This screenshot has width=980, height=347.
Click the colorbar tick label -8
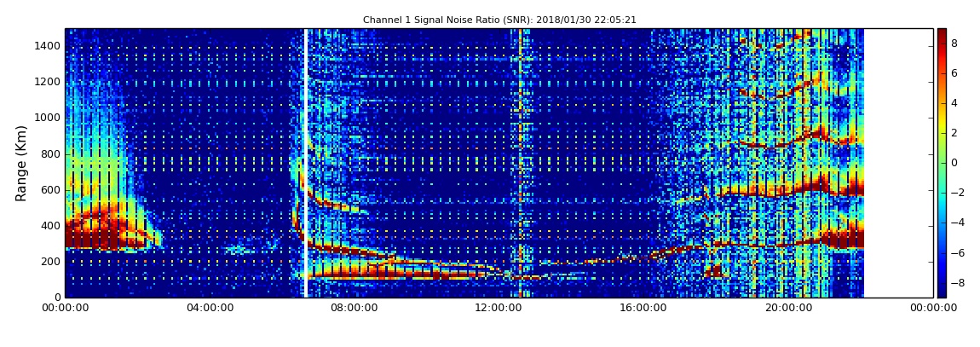point(956,282)
